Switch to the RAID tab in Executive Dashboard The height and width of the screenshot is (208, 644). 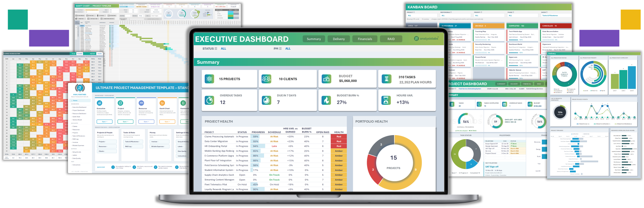coord(391,39)
